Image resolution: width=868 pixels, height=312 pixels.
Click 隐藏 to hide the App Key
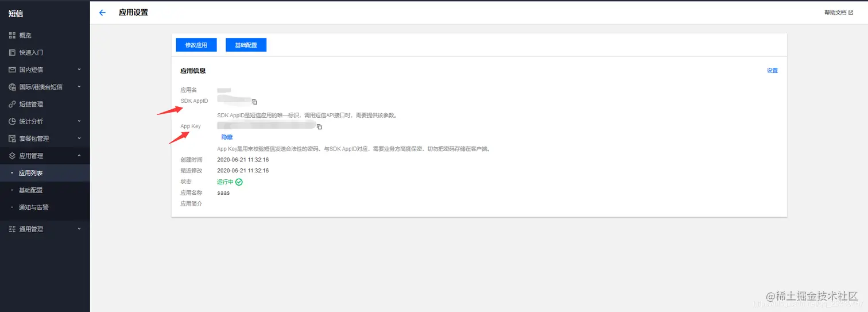227,137
